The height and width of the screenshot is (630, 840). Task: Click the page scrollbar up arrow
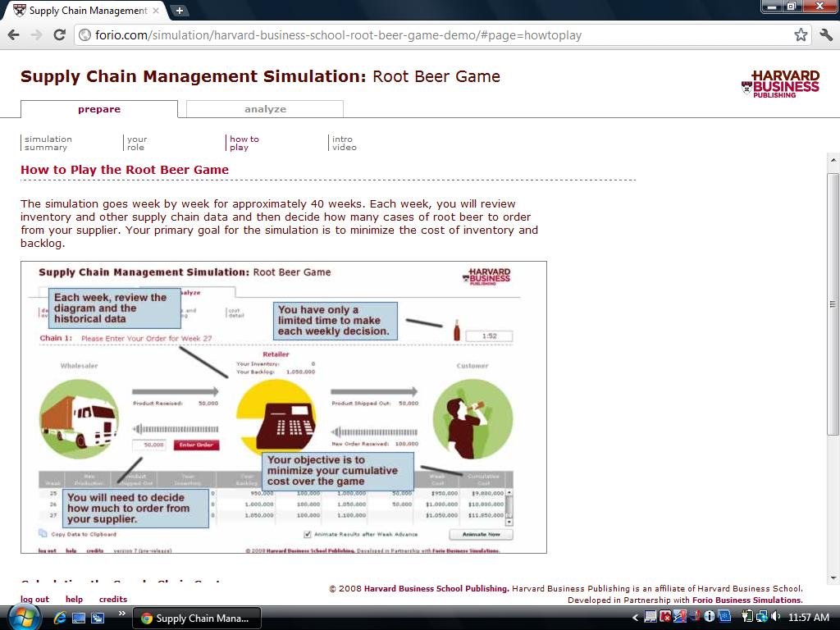pos(833,160)
